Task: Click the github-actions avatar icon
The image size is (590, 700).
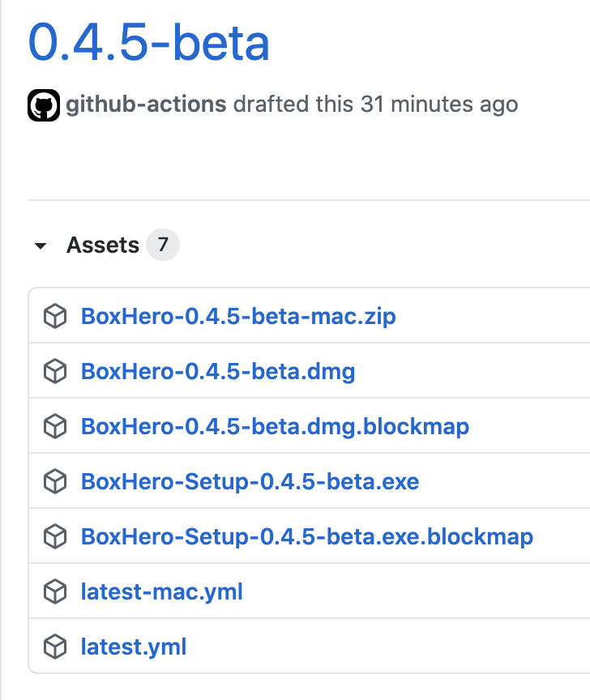Action: (44, 105)
